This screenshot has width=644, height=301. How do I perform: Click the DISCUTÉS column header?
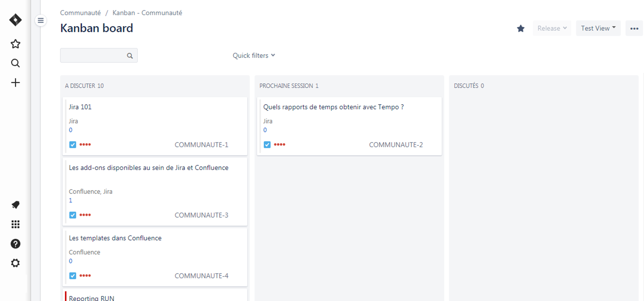pos(469,86)
